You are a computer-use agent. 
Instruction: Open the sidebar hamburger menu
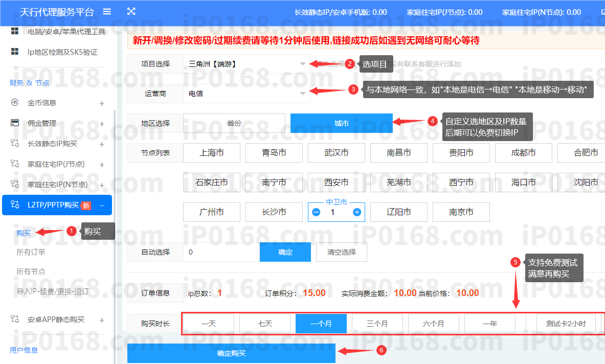107,11
